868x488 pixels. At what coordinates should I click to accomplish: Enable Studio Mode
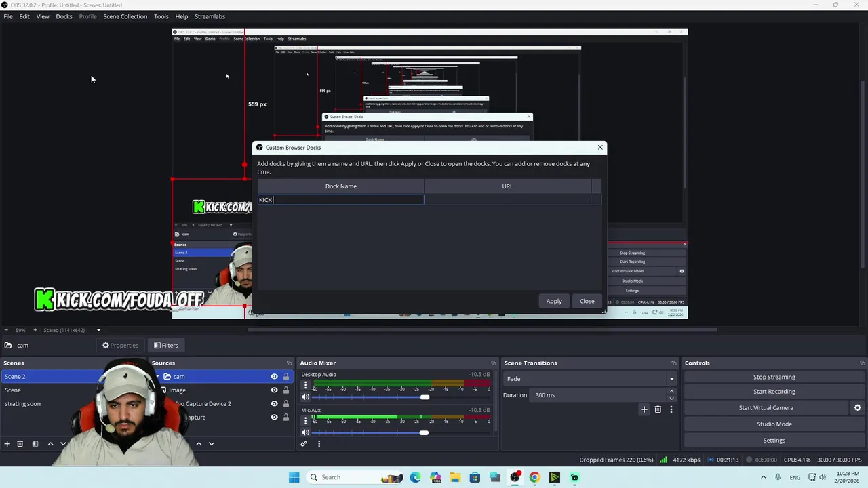(x=774, y=424)
